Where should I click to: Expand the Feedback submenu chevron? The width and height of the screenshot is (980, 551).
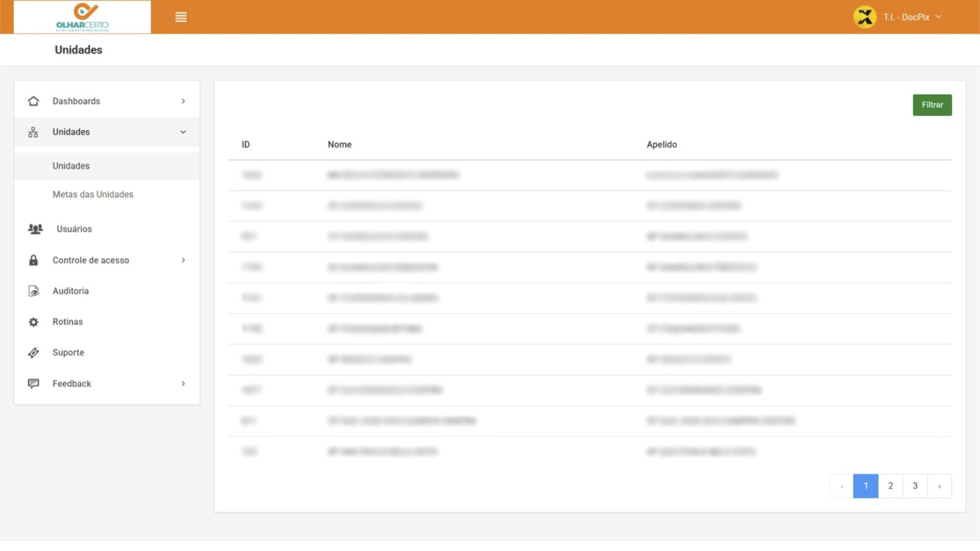tap(183, 384)
